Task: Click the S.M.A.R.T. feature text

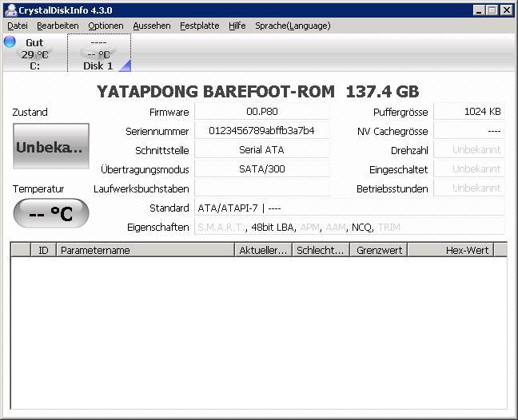Action: pyautogui.click(x=221, y=228)
